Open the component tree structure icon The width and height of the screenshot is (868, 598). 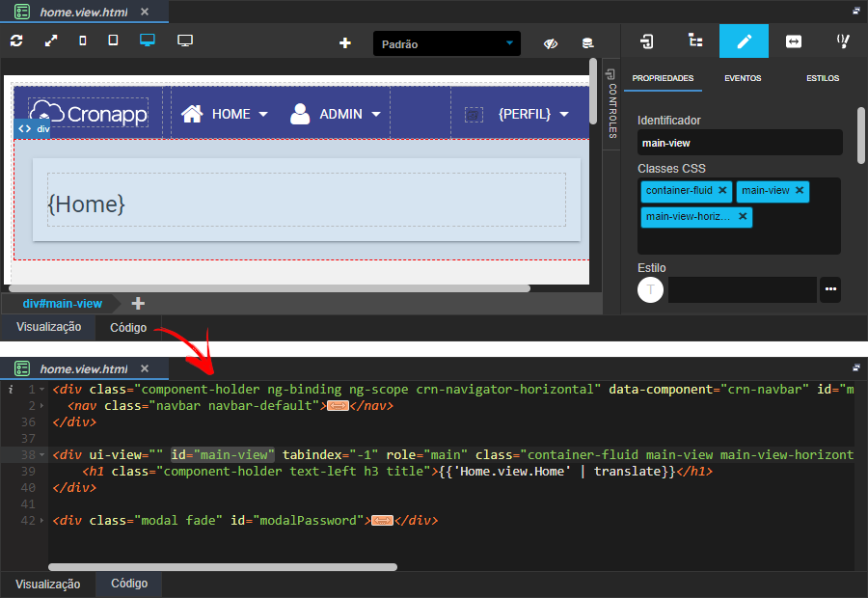click(x=695, y=41)
